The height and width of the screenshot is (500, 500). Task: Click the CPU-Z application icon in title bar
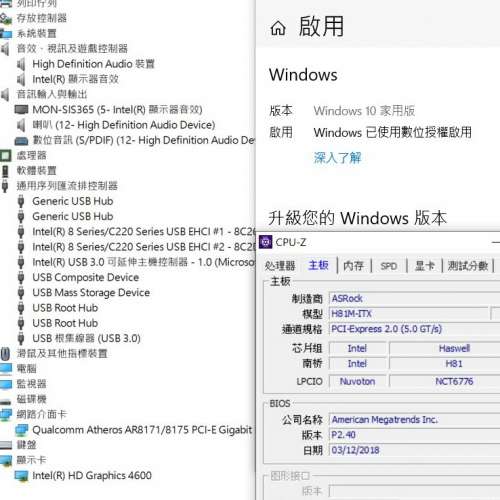point(266,242)
